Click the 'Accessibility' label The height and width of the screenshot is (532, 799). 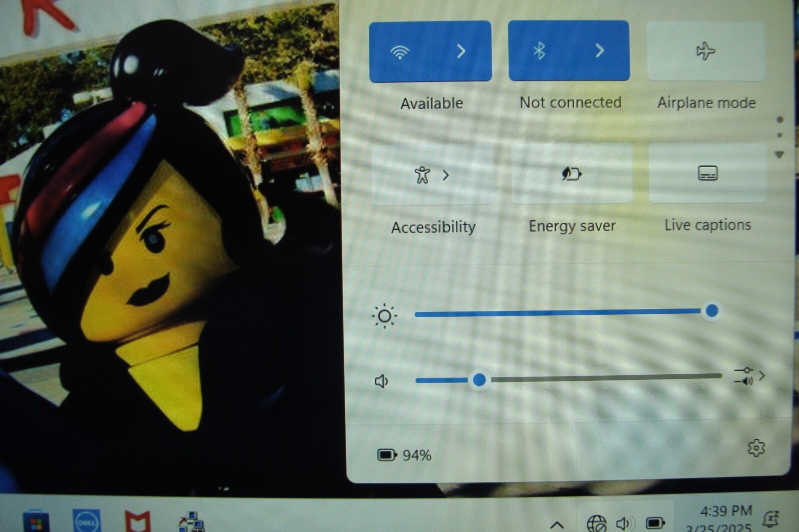point(433,228)
